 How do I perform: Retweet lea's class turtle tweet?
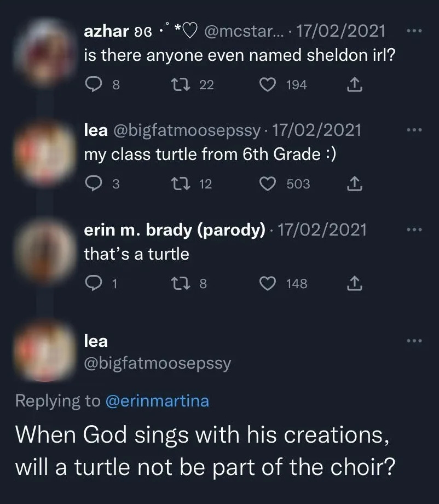pos(179,184)
